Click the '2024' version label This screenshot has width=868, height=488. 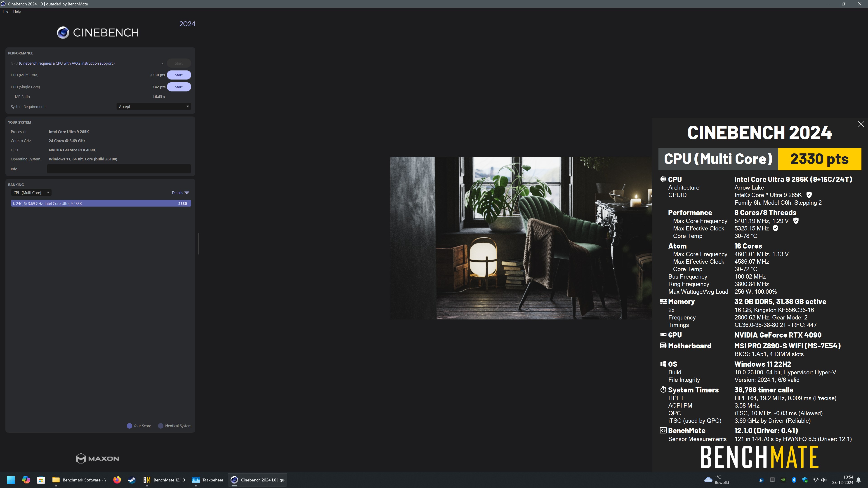[x=187, y=24]
